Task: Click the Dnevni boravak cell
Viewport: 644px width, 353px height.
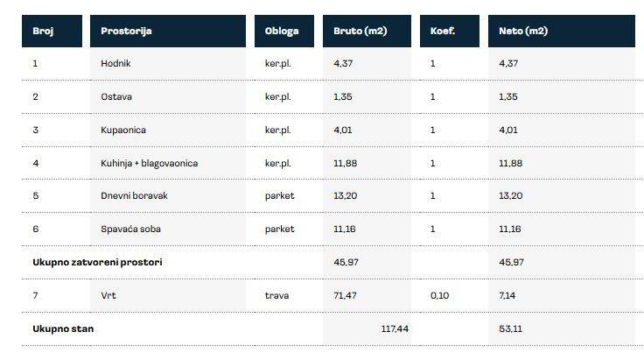Action: [134, 195]
